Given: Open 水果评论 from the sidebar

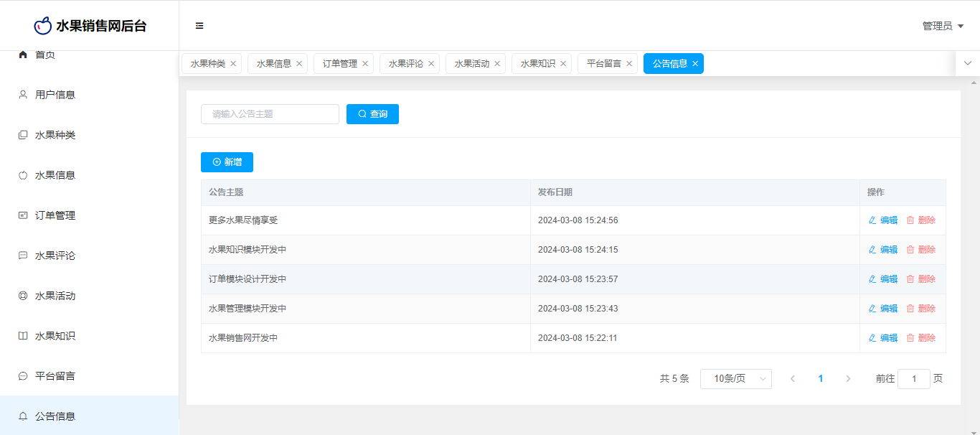Looking at the screenshot, I should coord(55,256).
